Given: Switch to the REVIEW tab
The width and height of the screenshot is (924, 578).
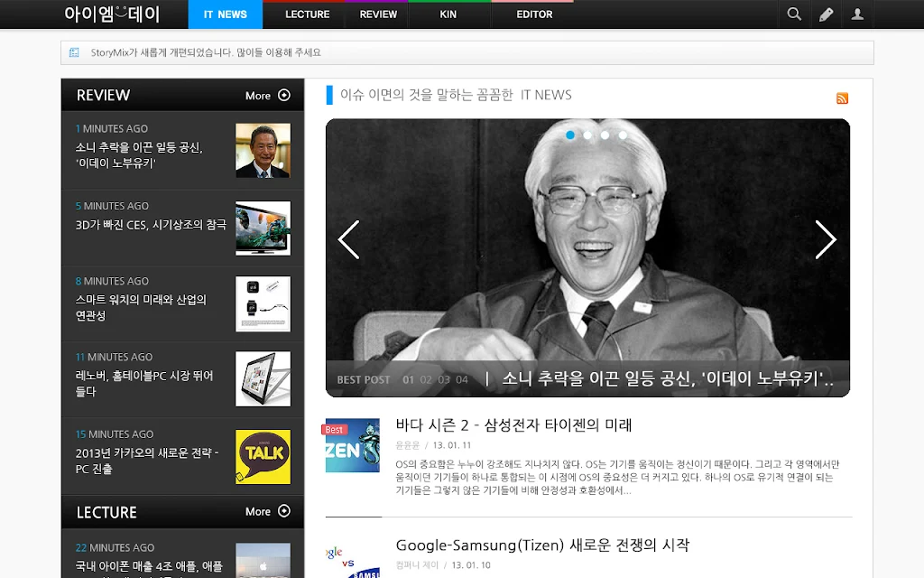Looking at the screenshot, I should (x=378, y=14).
